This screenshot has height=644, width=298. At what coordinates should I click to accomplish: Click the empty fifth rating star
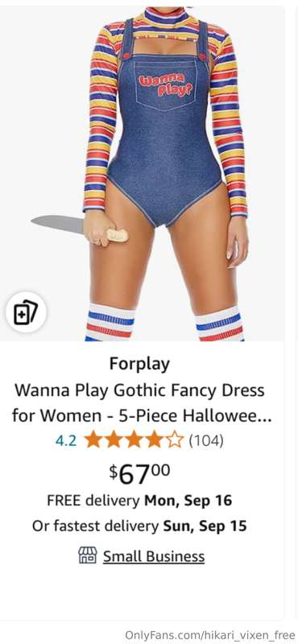(x=174, y=440)
